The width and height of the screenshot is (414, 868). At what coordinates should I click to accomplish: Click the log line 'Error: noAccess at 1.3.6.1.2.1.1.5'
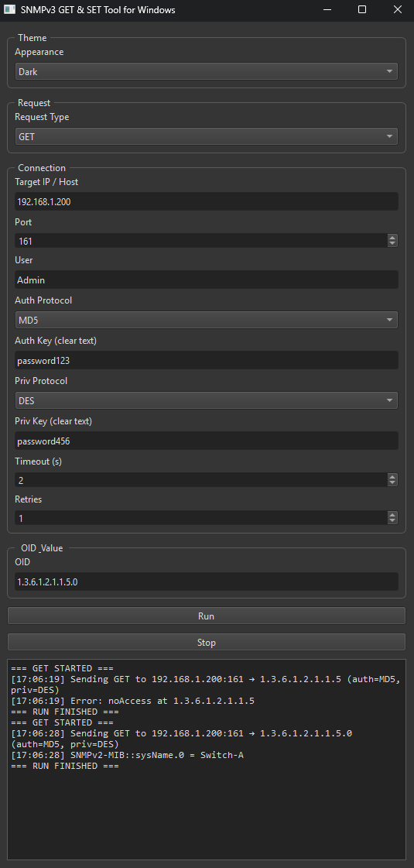[x=133, y=701]
